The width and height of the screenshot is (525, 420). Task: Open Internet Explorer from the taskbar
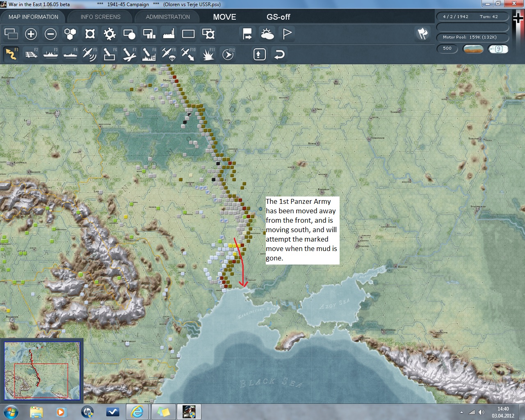point(137,411)
